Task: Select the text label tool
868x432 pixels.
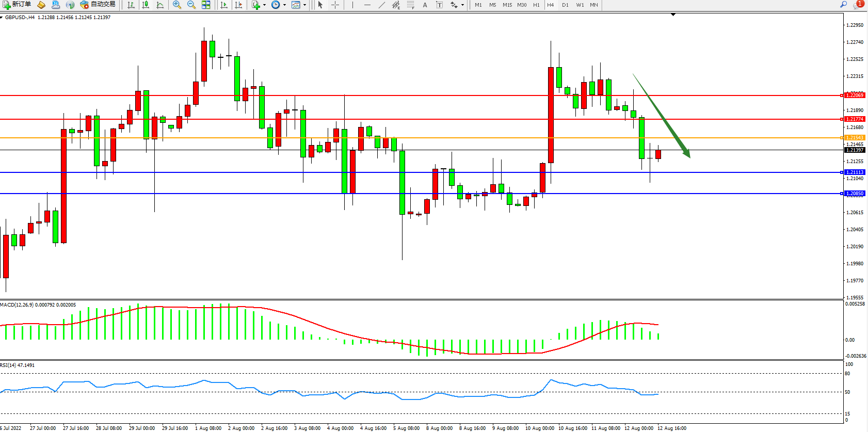Action: pyautogui.click(x=439, y=5)
